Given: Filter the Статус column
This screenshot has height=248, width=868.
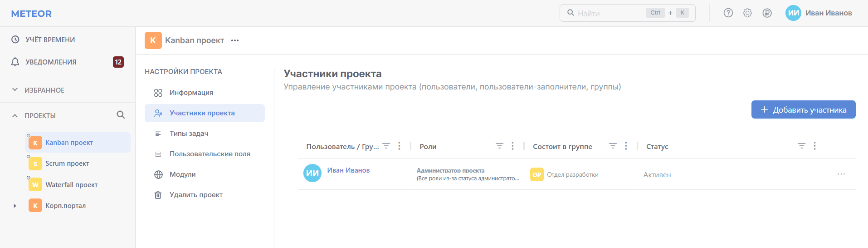Looking at the screenshot, I should click(x=802, y=146).
